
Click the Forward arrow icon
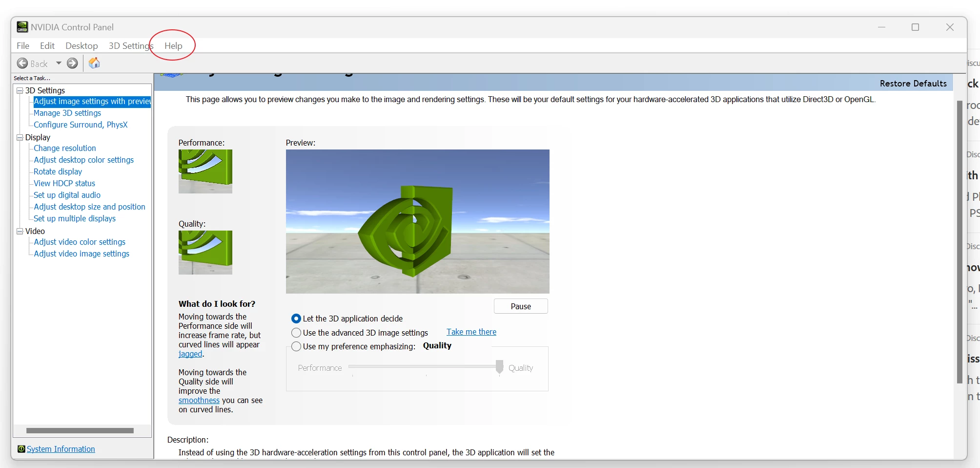72,64
